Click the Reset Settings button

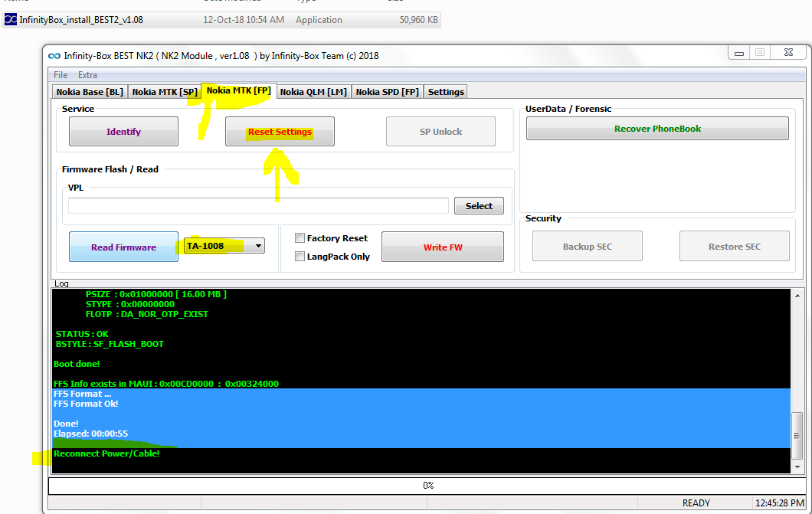(280, 132)
